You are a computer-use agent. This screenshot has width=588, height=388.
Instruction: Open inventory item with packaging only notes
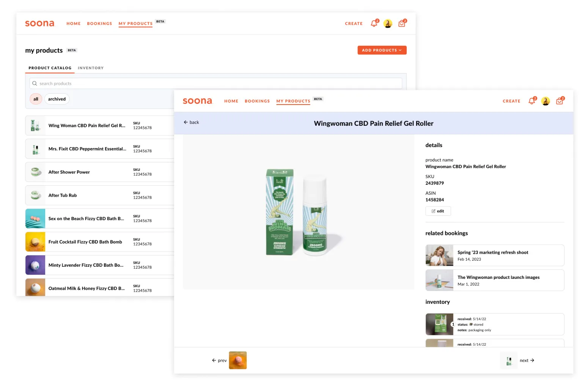(495, 324)
